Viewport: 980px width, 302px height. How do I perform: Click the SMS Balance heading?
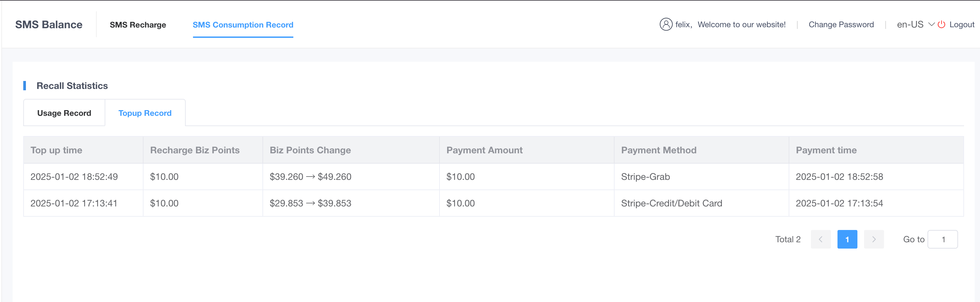point(49,24)
